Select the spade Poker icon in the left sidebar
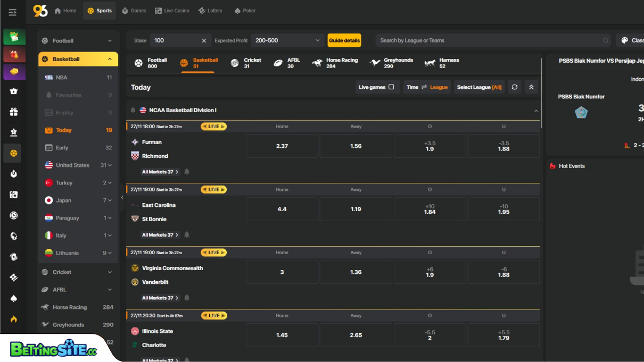Screen dimensions: 644x362 coord(13,298)
